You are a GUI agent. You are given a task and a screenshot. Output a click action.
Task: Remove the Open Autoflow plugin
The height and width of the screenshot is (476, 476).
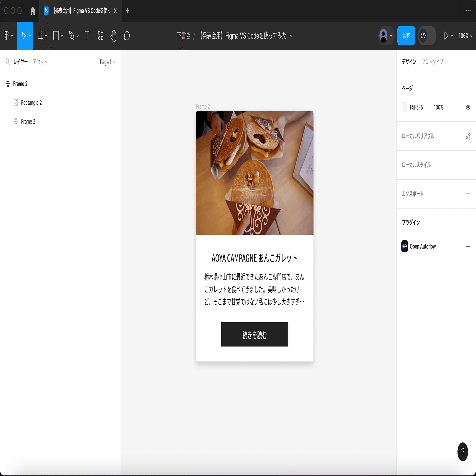click(468, 246)
